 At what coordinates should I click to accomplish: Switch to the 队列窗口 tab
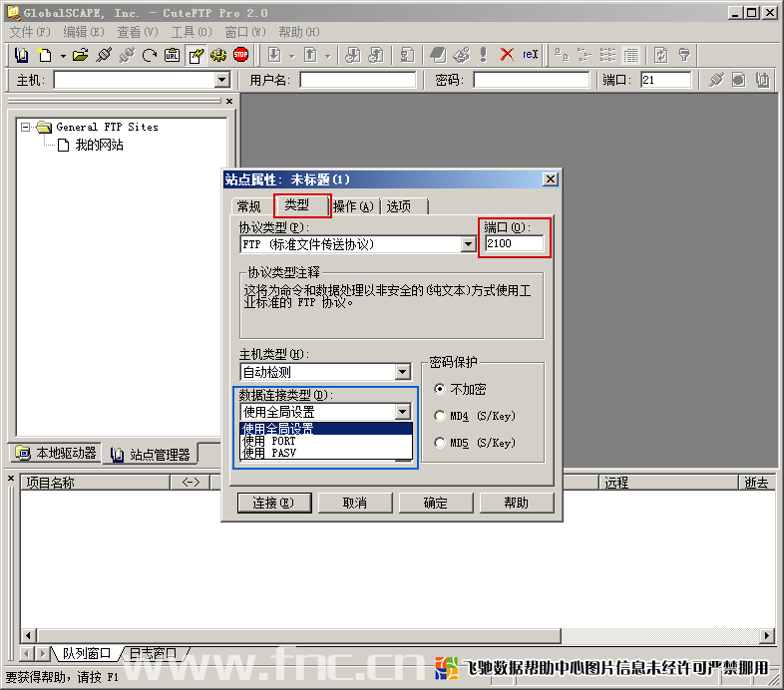click(x=86, y=653)
